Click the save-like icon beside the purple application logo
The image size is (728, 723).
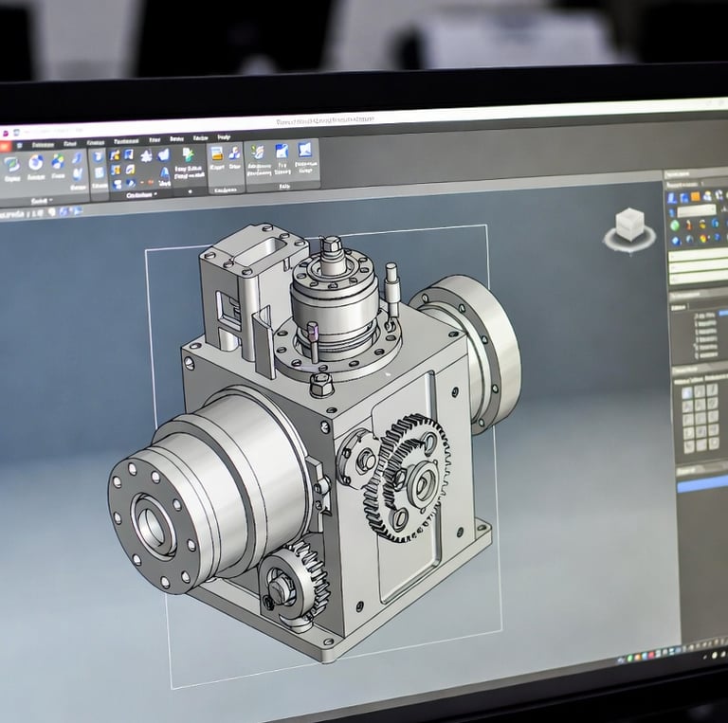17,134
